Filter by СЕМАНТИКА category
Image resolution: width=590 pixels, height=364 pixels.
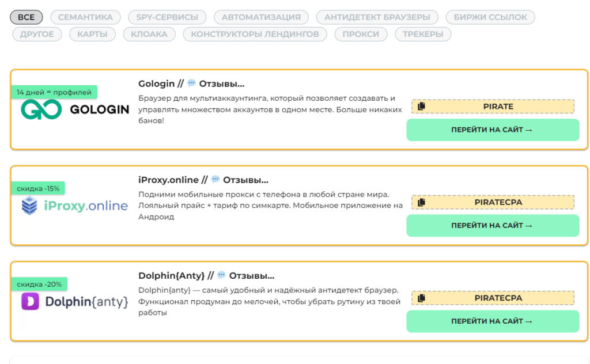[85, 17]
